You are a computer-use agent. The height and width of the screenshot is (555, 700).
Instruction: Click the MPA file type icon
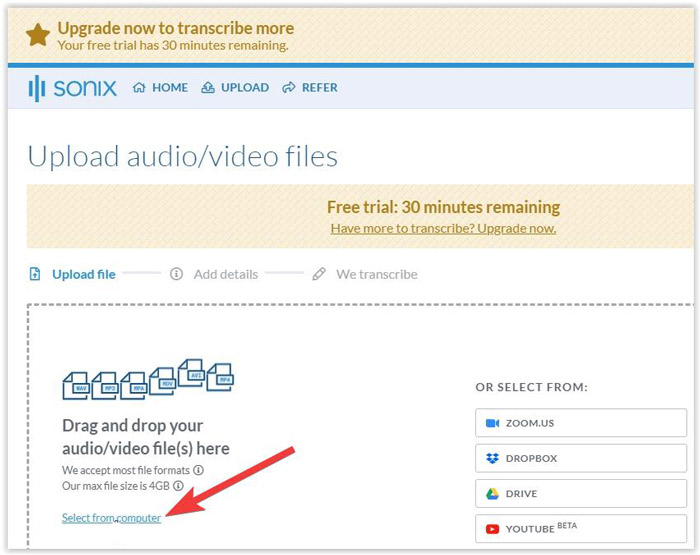click(133, 386)
